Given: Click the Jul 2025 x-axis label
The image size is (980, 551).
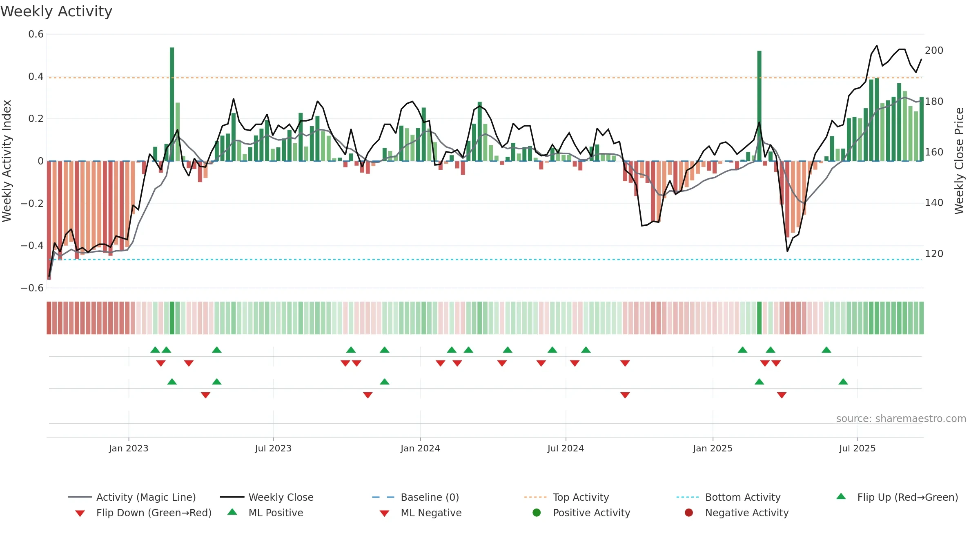Looking at the screenshot, I should pos(857,448).
